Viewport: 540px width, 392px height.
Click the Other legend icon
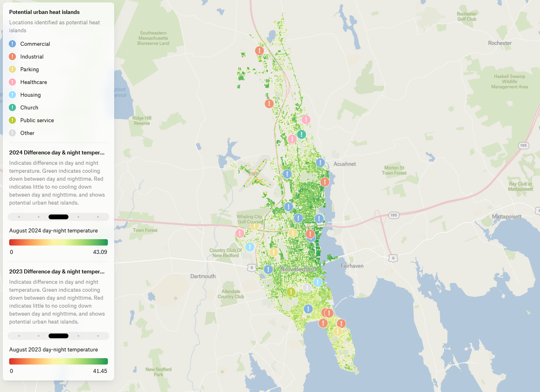coord(12,133)
